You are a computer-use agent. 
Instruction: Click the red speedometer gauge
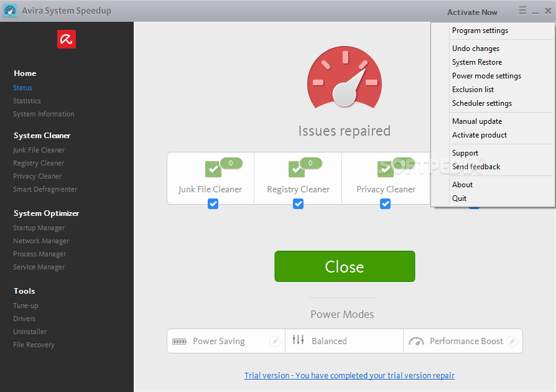pyautogui.click(x=345, y=77)
